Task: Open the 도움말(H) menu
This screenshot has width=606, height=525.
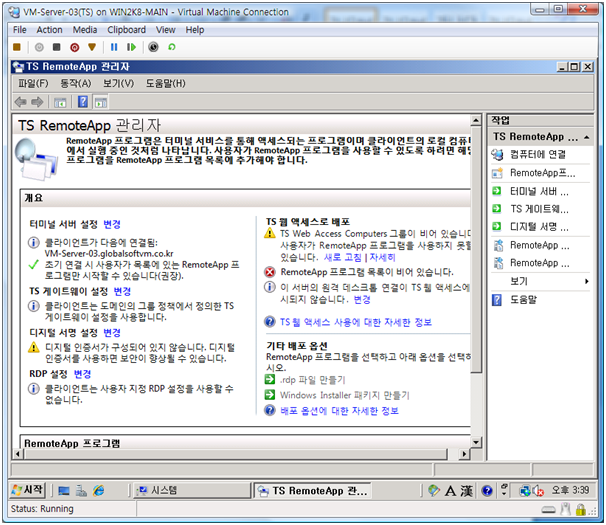Action: (x=165, y=84)
